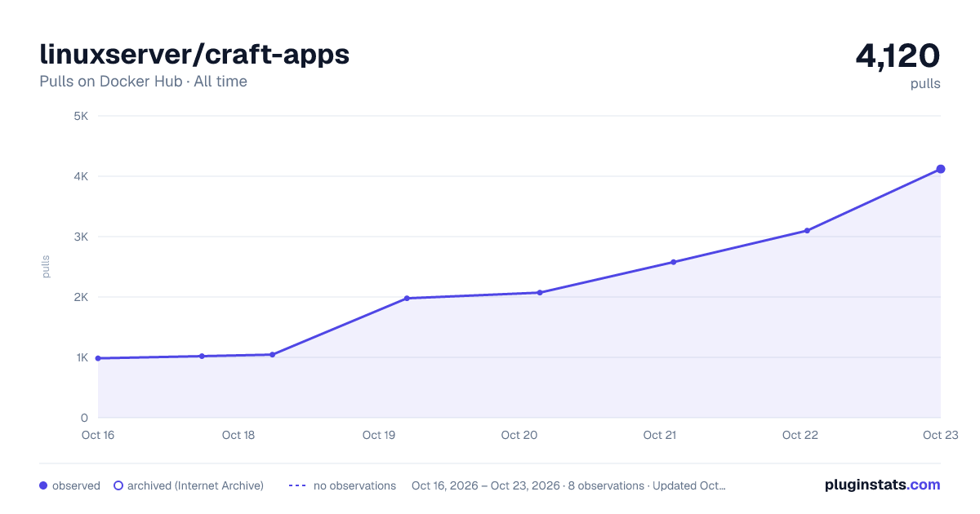Click the 1K y-axis label
This screenshot has width=980, height=514.
pyautogui.click(x=82, y=357)
